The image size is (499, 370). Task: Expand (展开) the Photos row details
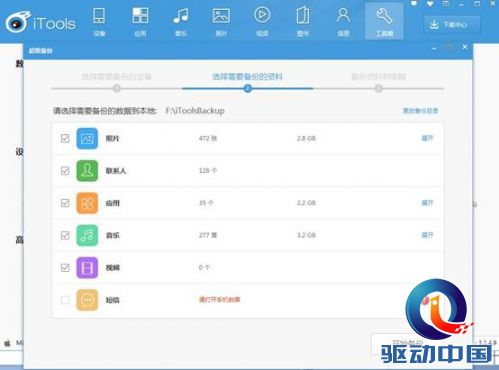click(427, 138)
